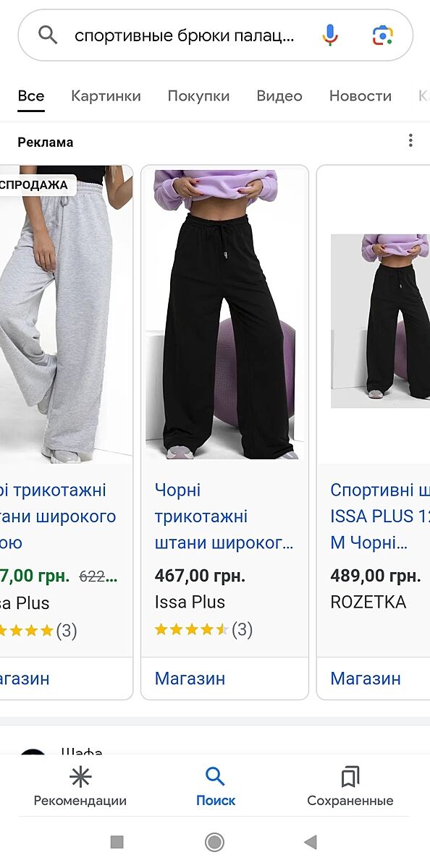
Task: Switch to the Покупки tab
Action: click(198, 95)
